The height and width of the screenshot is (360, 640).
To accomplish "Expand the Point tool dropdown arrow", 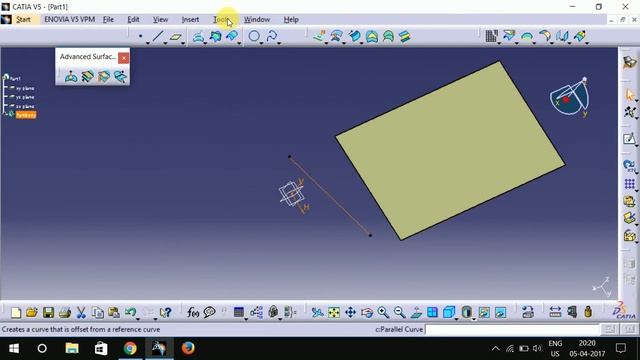I will click(x=147, y=42).
